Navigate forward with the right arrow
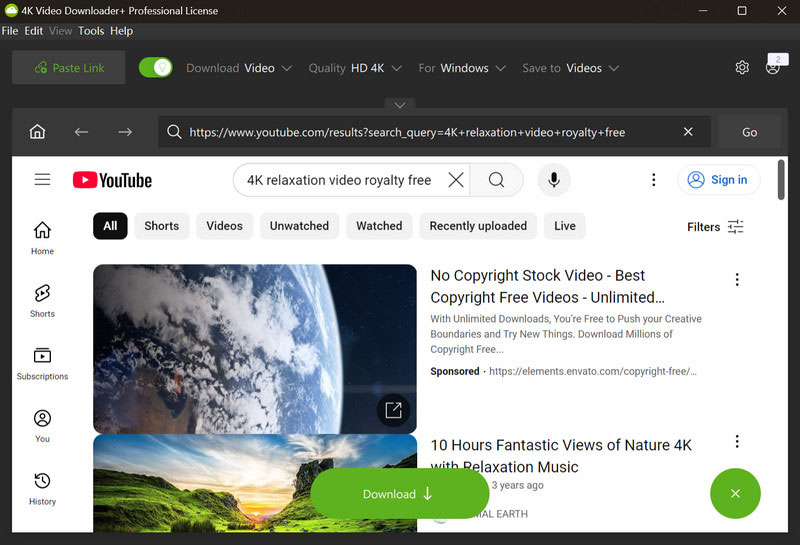Viewport: 800px width, 545px height. coord(125,132)
